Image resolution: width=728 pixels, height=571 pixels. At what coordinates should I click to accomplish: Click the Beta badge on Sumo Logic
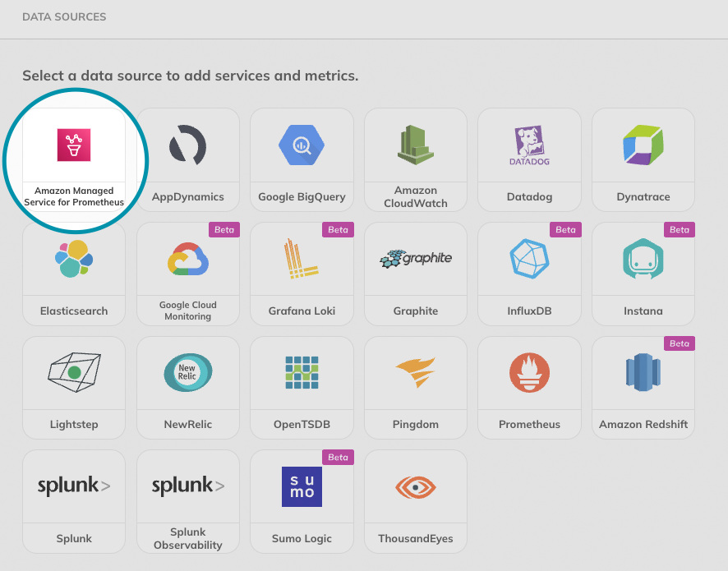pyautogui.click(x=338, y=458)
